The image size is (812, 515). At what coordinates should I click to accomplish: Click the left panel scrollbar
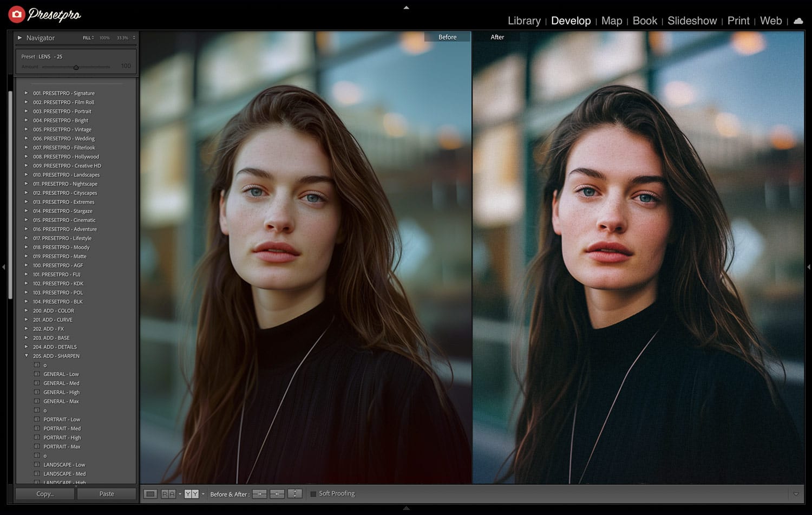pos(10,195)
